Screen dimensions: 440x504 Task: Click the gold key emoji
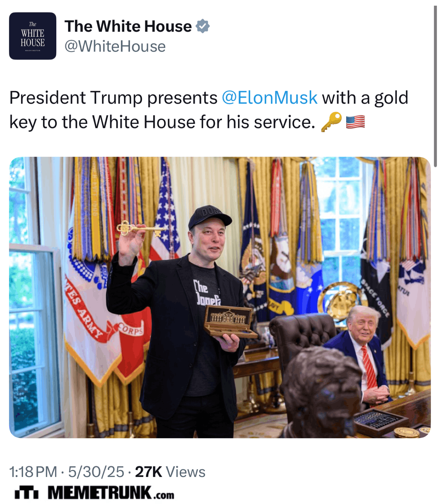click(x=331, y=122)
